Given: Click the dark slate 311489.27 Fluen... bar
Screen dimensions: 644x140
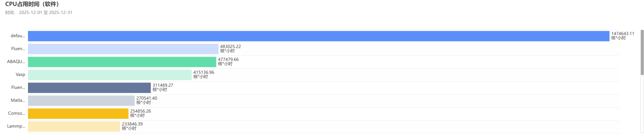Looking at the screenshot, I should [x=89, y=88].
